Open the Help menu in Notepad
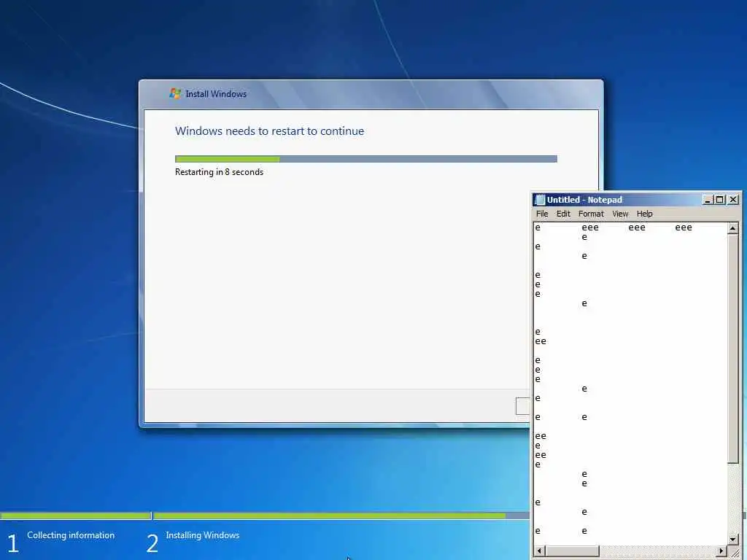The width and height of the screenshot is (747, 560). (644, 214)
